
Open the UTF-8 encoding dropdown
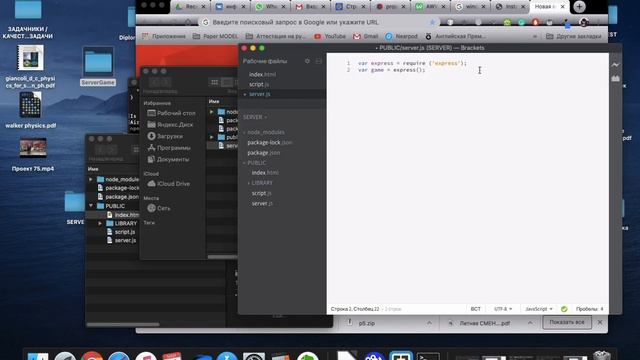503,309
